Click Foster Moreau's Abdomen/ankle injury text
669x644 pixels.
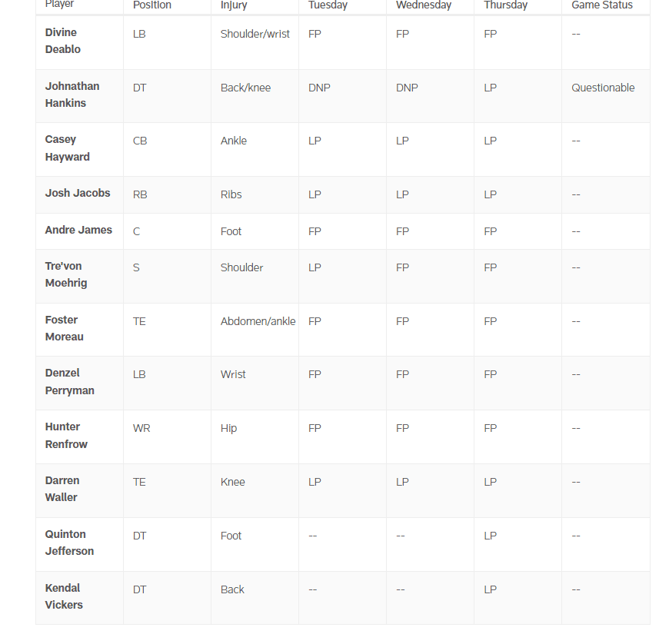(x=258, y=321)
